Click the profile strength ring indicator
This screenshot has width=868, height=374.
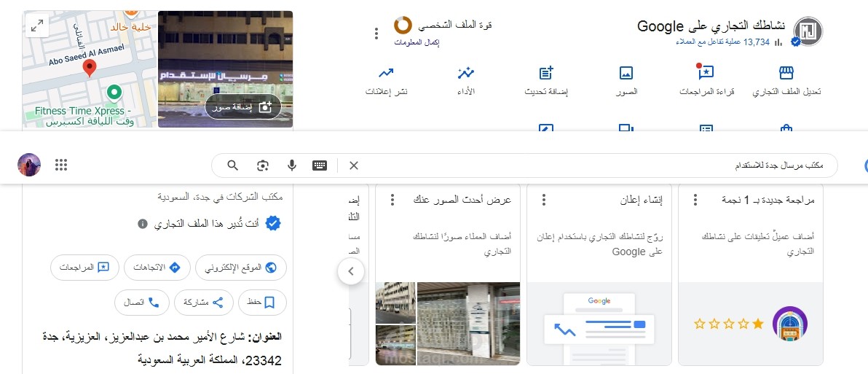coord(403,25)
